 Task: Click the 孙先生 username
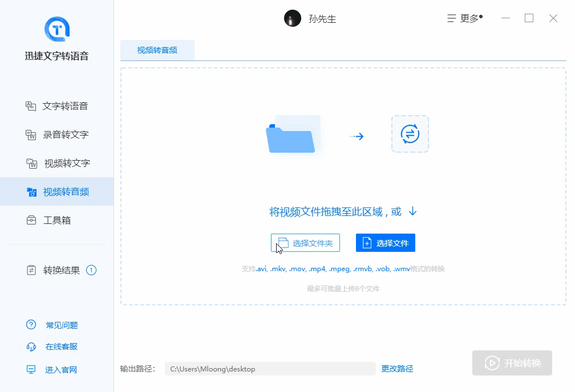pyautogui.click(x=322, y=19)
